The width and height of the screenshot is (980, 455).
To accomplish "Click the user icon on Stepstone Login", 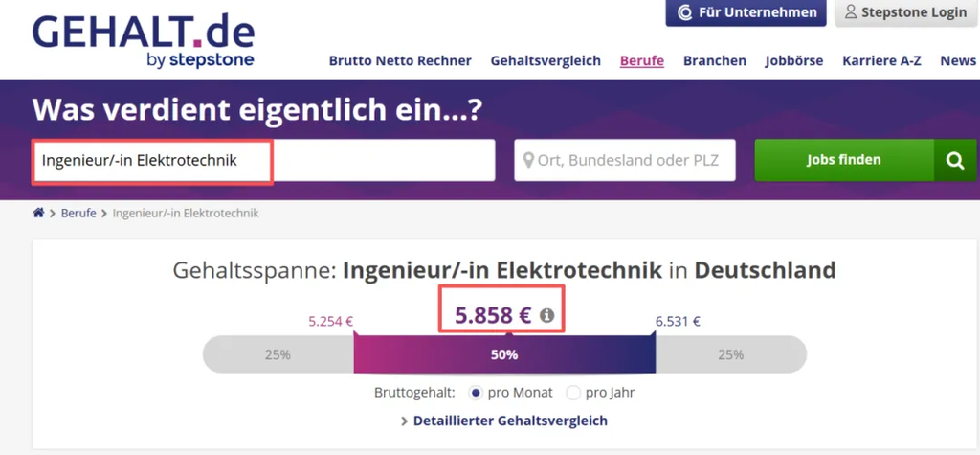I will [851, 11].
